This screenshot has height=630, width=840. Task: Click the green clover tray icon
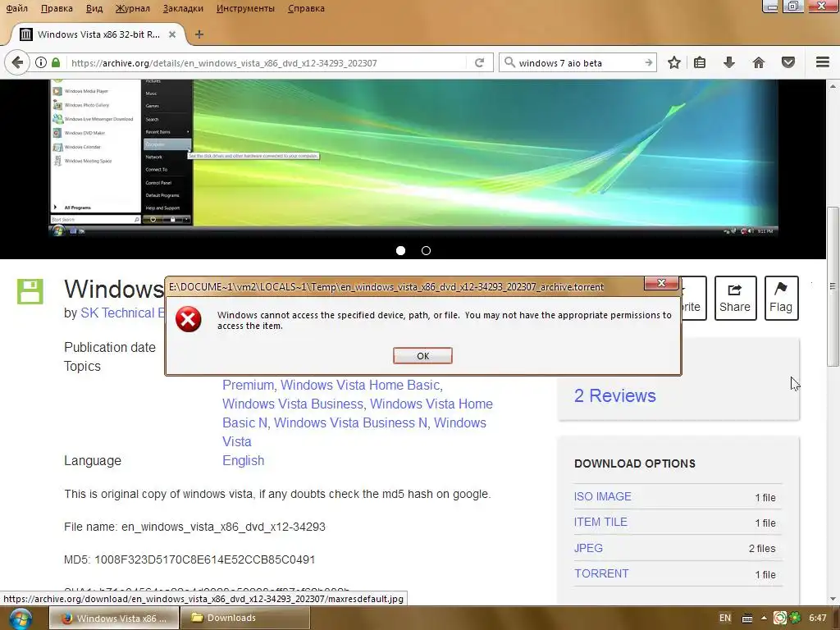pyautogui.click(x=795, y=619)
